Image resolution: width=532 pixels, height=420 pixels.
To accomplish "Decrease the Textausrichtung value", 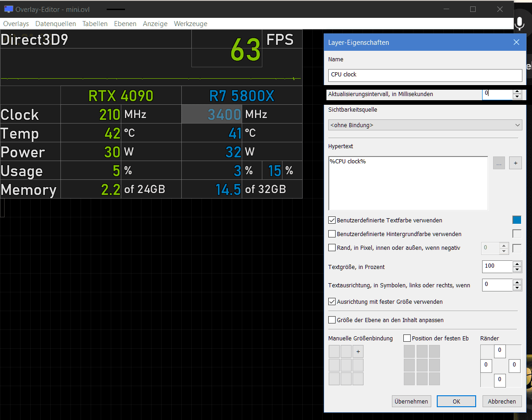I will coord(517,288).
